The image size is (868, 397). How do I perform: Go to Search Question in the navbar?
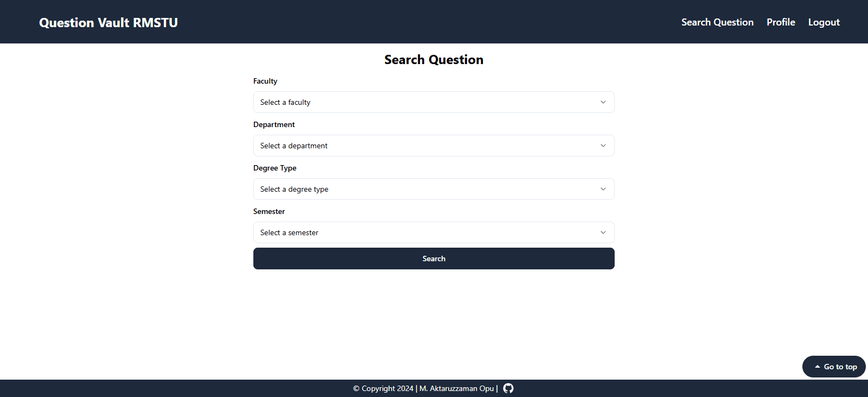717,22
